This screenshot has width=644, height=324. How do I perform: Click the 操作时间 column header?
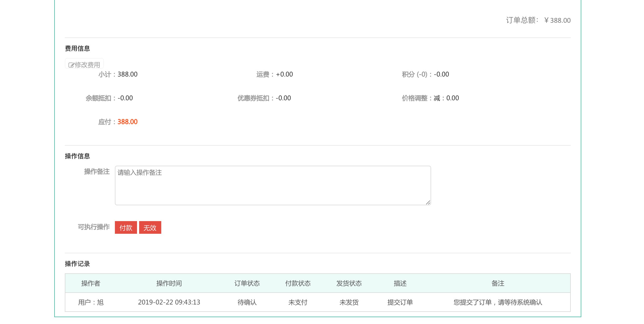[x=169, y=283]
